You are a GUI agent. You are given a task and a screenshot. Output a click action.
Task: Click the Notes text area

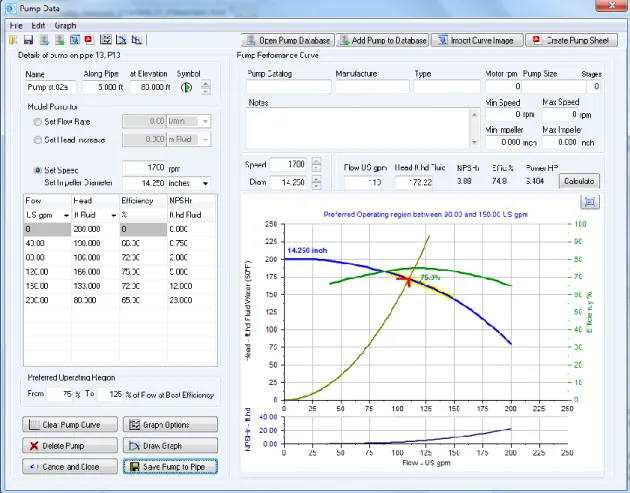click(358, 129)
